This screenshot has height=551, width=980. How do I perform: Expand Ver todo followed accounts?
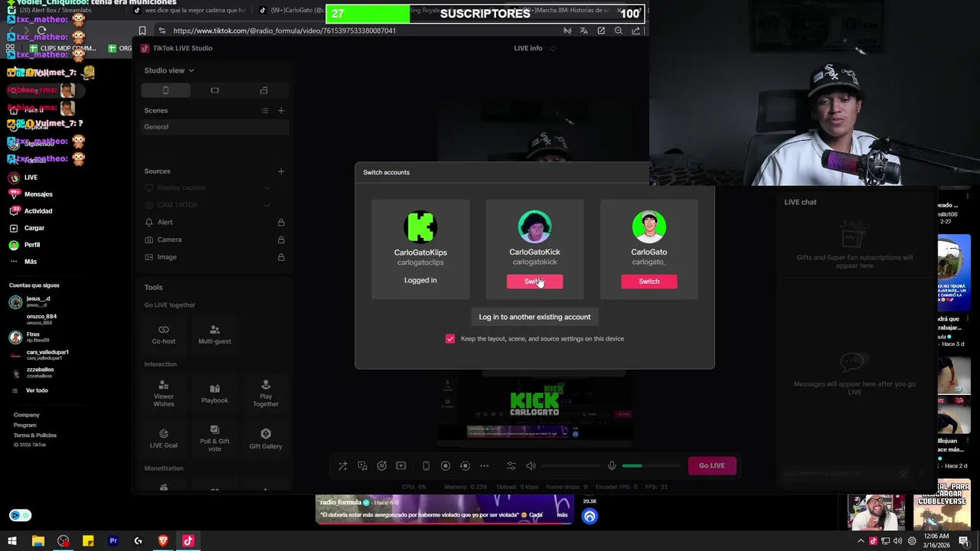click(x=37, y=390)
